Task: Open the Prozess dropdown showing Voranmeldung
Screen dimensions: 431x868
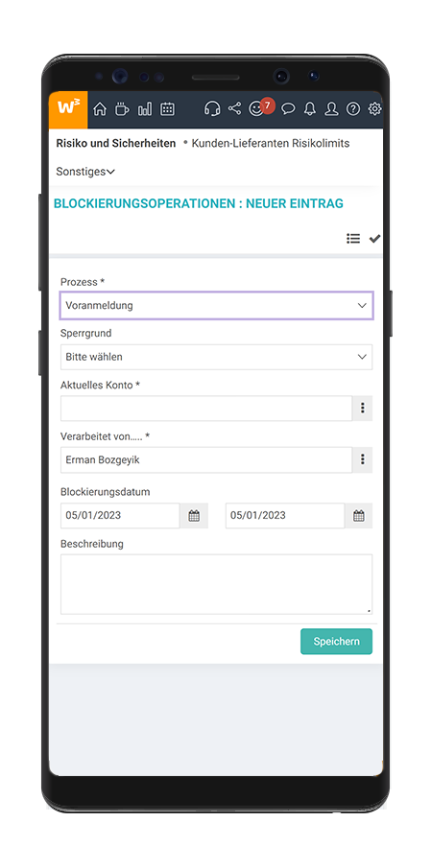Action: click(x=216, y=306)
